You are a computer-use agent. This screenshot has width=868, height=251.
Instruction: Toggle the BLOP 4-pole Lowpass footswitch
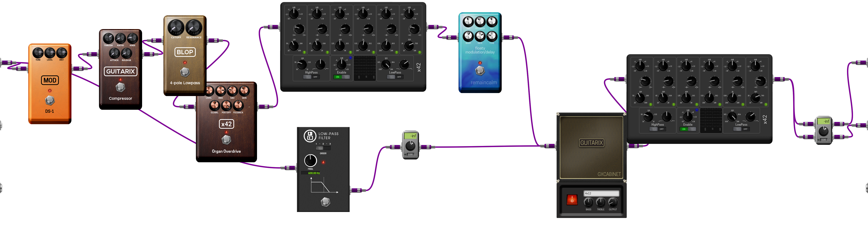point(185,72)
